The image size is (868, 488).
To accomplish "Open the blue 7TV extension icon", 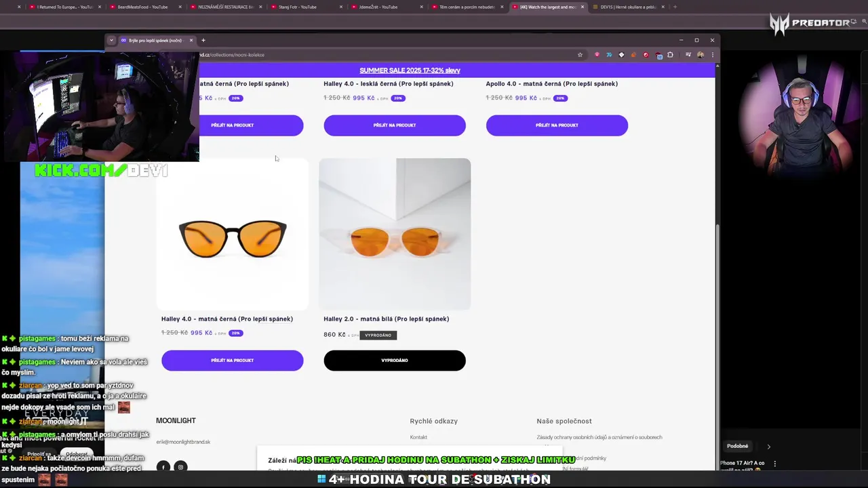I will coord(609,55).
